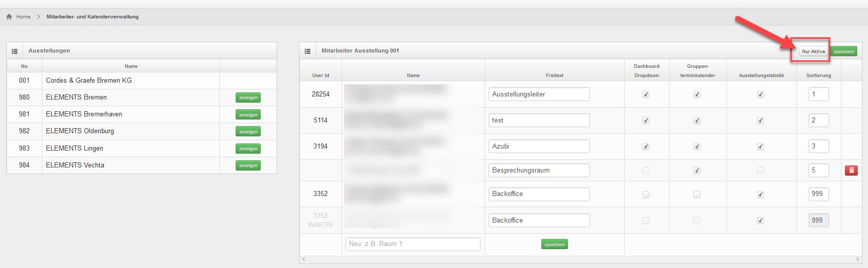Toggle Ausstellungstatistik checkbox for user 5114
The width and height of the screenshot is (868, 268).
(x=761, y=120)
